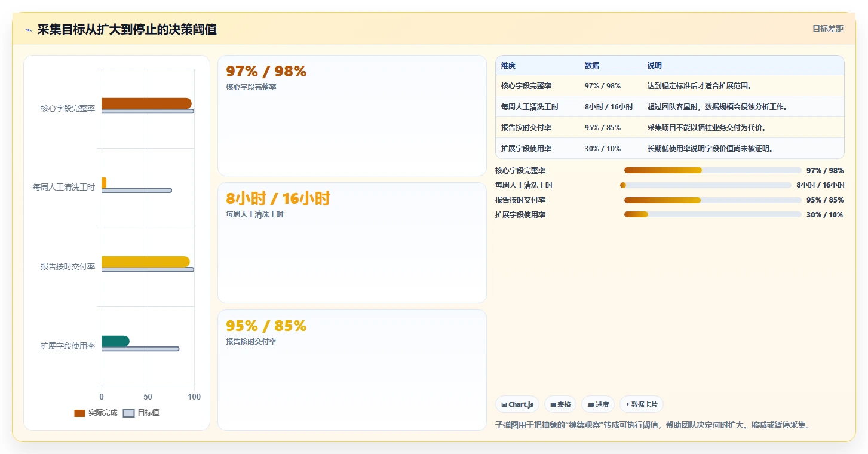This screenshot has width=868, height=454.
Task: Click the brown 核心字段完整率 actual bar in chart
Action: click(x=146, y=103)
